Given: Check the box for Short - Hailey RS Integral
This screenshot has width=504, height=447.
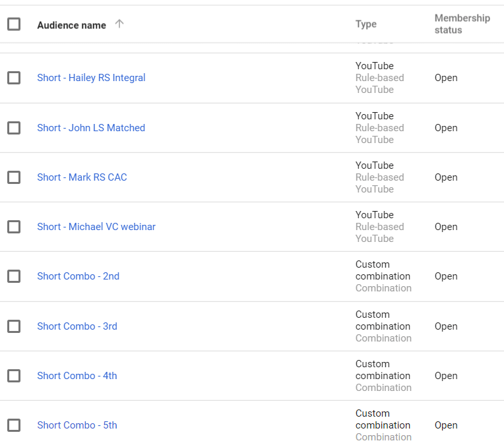Looking at the screenshot, I should point(14,78).
